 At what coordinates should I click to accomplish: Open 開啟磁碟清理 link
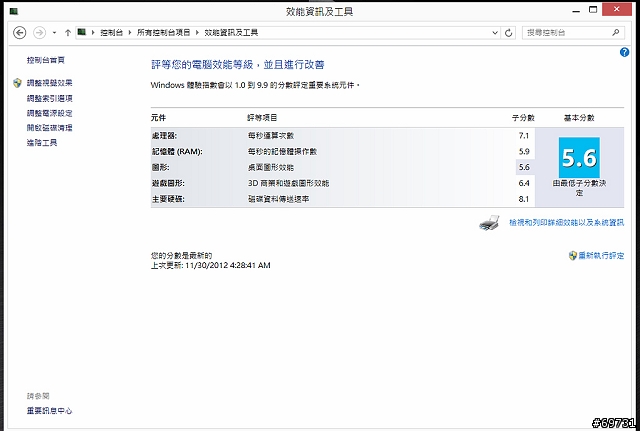click(x=49, y=128)
